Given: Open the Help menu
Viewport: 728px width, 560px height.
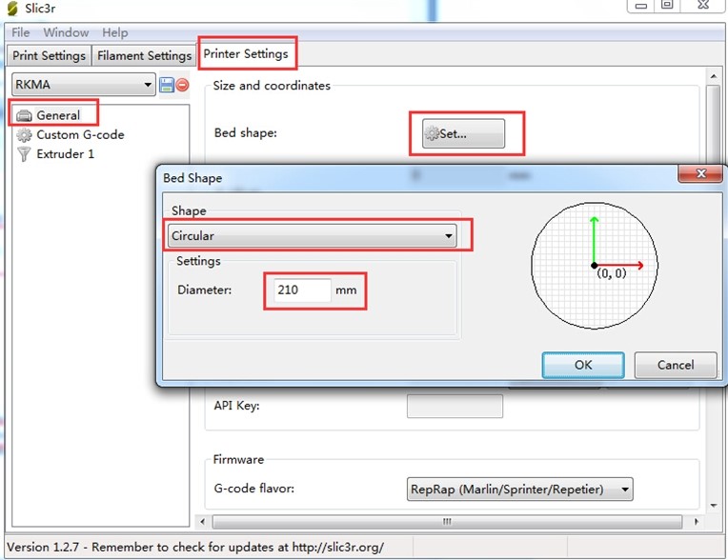Looking at the screenshot, I should point(114,32).
